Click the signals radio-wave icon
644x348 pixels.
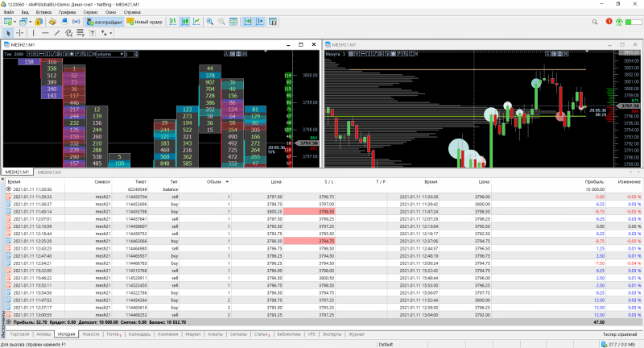pos(76,22)
